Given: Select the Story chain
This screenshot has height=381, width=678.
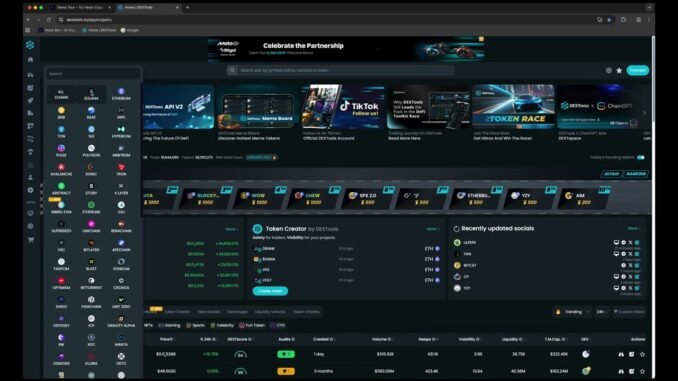Looking at the screenshot, I should click(91, 189).
